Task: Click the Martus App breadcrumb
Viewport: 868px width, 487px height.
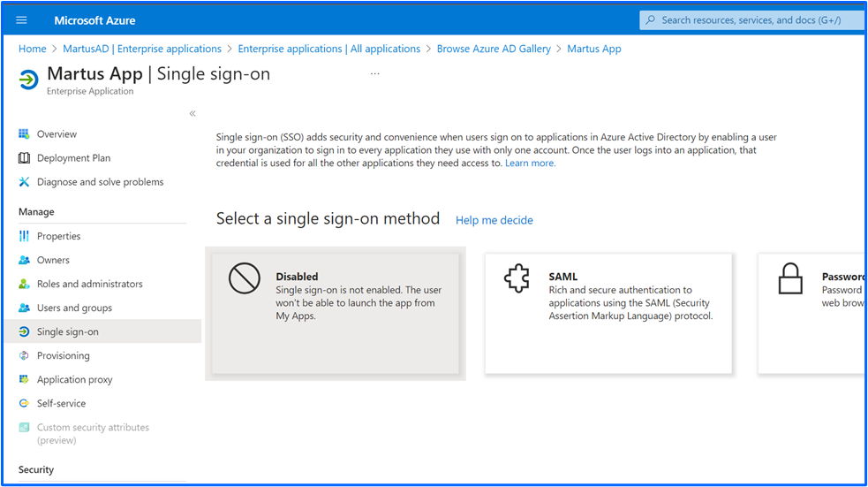Action: (594, 49)
